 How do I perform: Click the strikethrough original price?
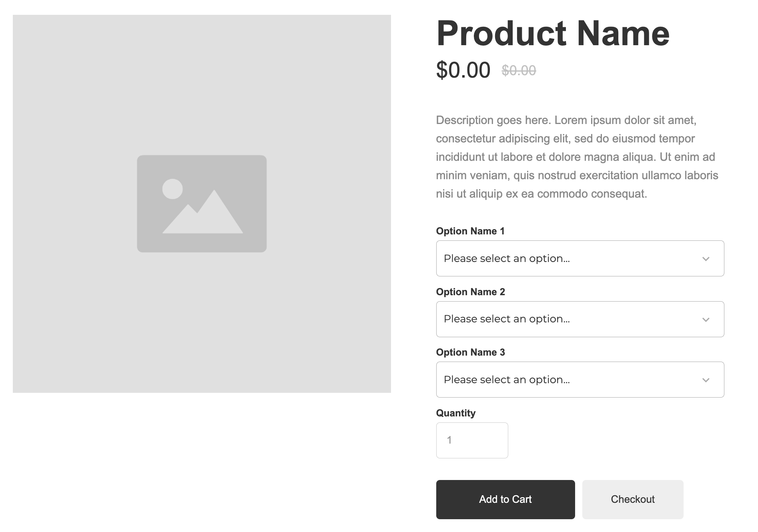[x=519, y=71]
